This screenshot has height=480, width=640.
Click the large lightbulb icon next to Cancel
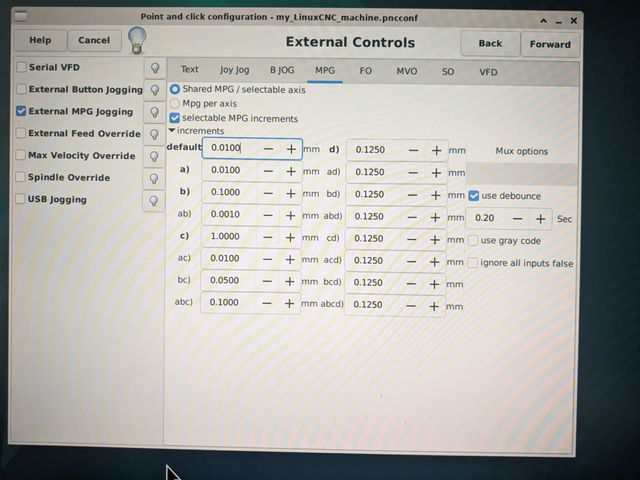coord(137,40)
